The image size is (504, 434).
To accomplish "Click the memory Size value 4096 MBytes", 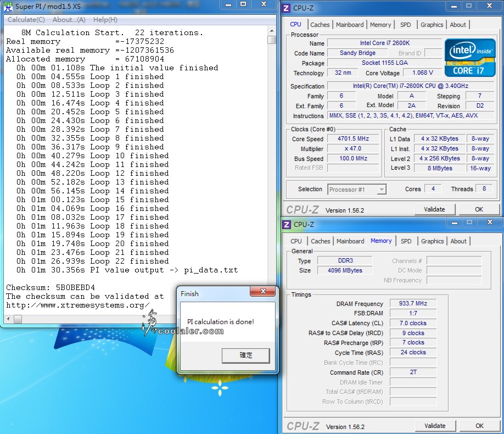I will [x=345, y=271].
